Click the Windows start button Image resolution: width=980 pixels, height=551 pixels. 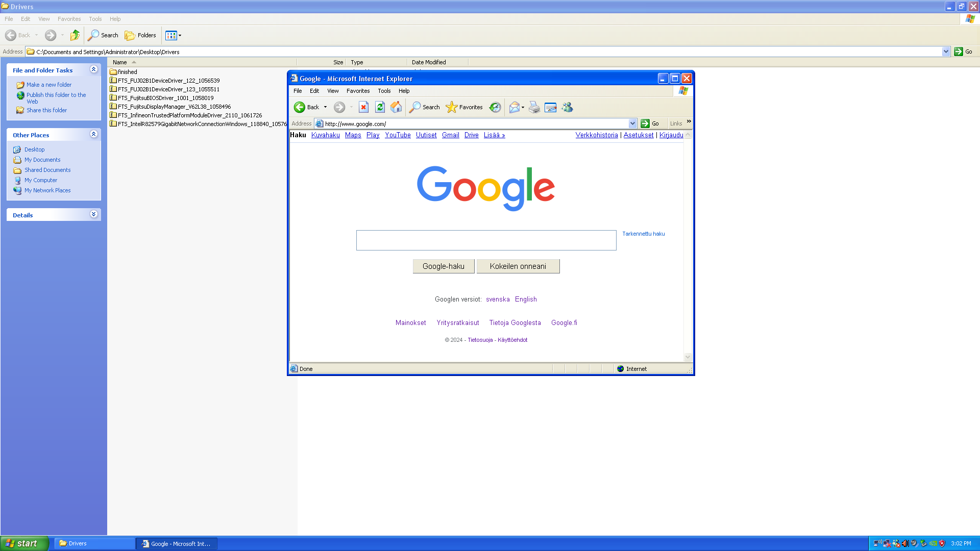[x=24, y=543]
